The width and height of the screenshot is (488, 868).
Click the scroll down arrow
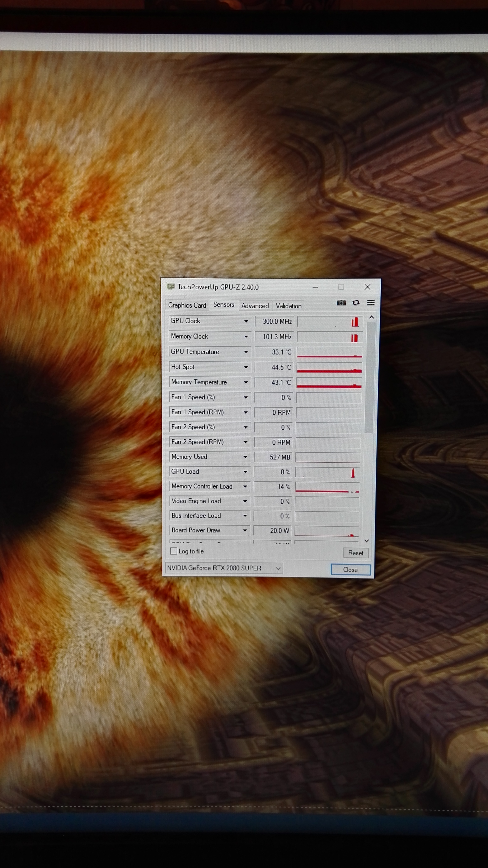367,540
